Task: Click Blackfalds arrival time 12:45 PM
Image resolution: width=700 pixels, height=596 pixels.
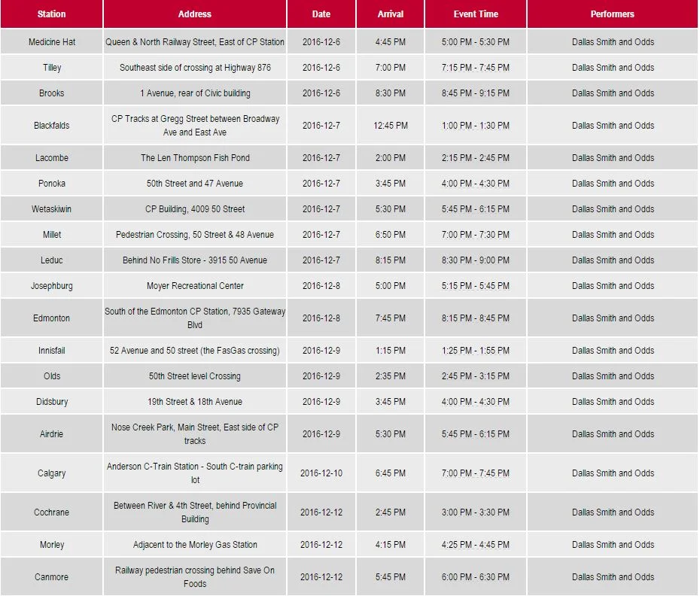Action: (x=391, y=126)
